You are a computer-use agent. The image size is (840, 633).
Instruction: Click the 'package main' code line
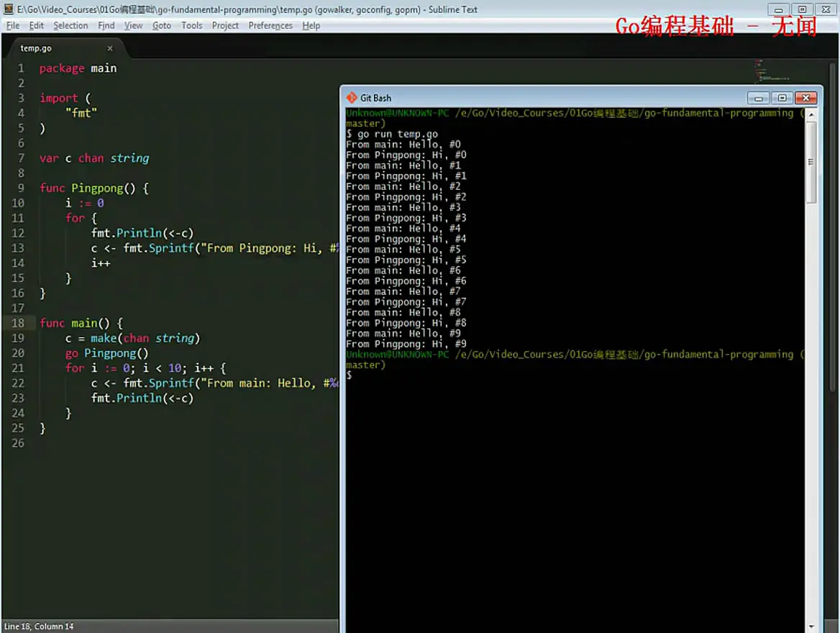[x=78, y=68]
